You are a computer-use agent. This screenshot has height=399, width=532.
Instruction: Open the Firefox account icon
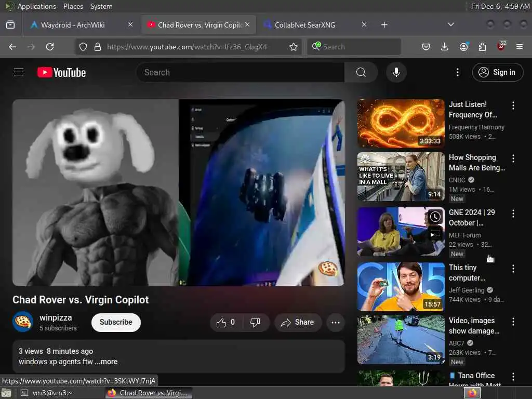click(463, 47)
